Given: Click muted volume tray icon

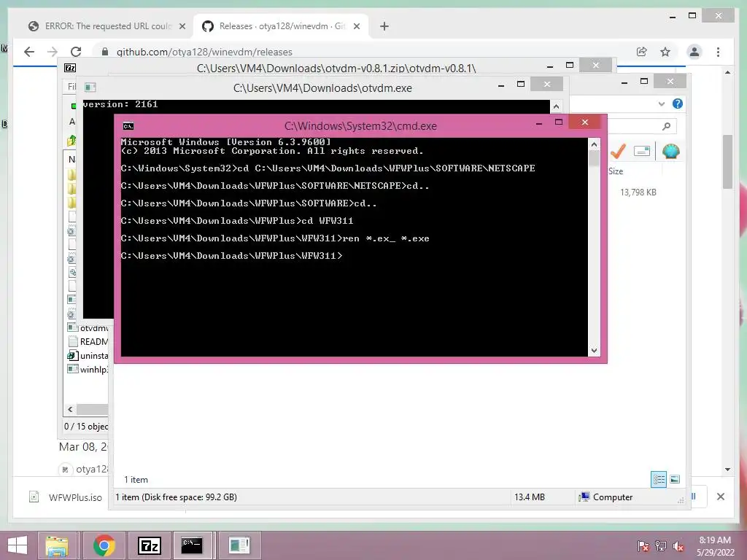Looking at the screenshot, I should (x=678, y=546).
